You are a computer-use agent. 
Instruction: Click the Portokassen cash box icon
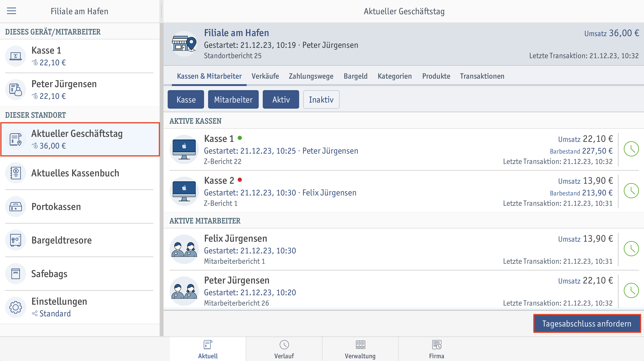click(x=15, y=206)
